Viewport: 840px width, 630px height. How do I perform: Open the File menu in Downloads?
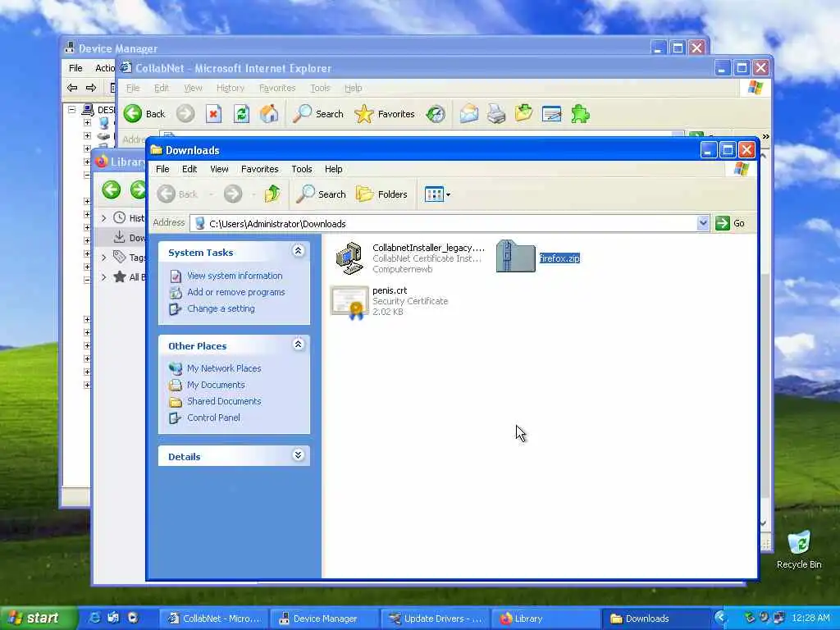[162, 169]
